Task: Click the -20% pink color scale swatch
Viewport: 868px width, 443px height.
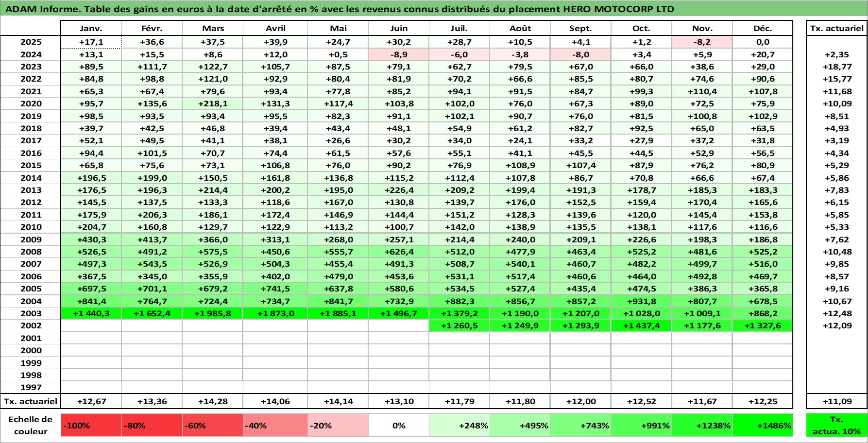Action: click(x=338, y=426)
